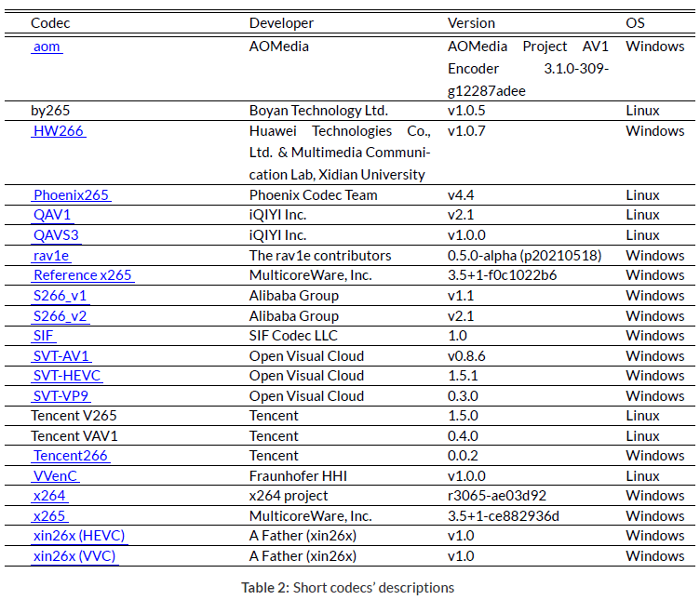Open the rav1e codec link
This screenshot has height=600, width=700.
click(x=51, y=256)
